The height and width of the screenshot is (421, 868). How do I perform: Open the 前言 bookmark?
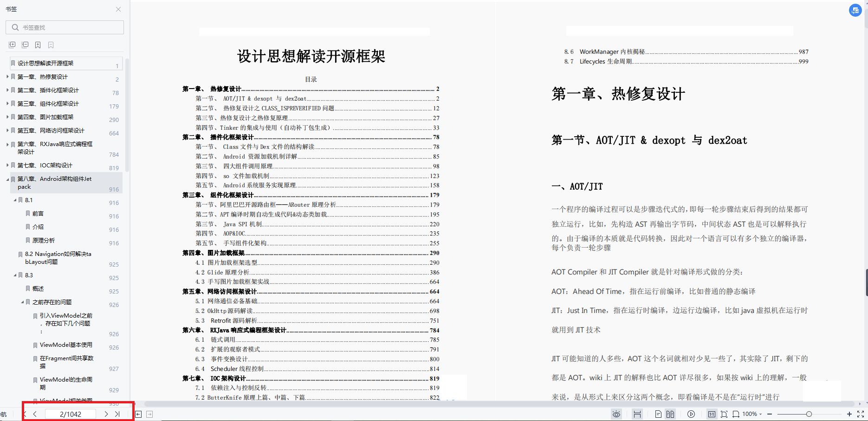point(38,213)
